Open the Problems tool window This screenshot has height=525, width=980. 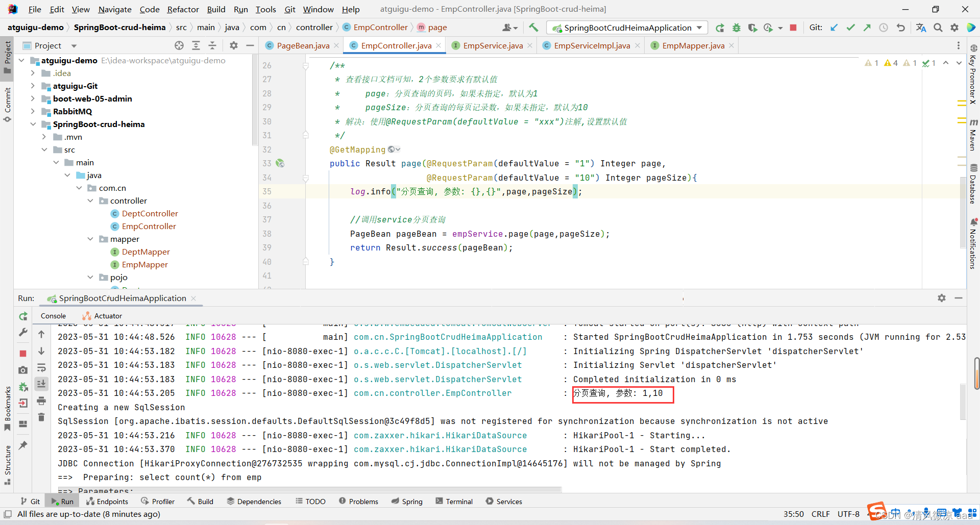coord(358,502)
